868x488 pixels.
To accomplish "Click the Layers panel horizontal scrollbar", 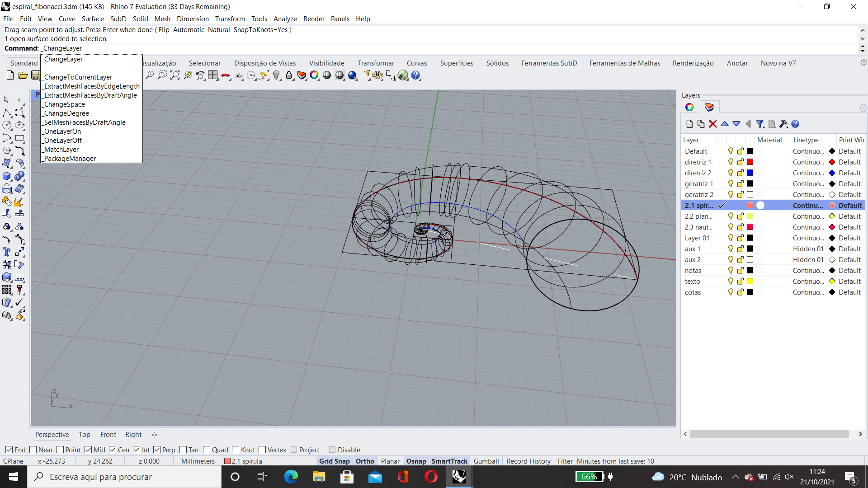I will click(769, 434).
